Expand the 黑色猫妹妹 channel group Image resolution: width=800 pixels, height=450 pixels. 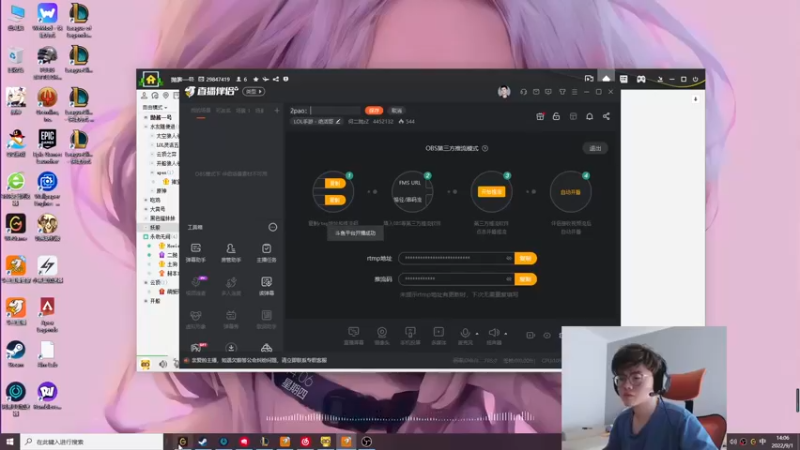[146, 218]
